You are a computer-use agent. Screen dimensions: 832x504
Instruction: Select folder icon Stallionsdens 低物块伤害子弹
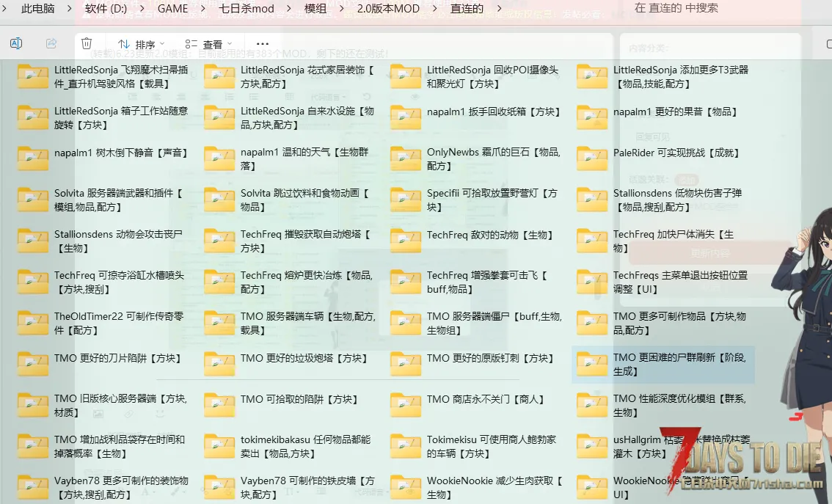coord(592,200)
